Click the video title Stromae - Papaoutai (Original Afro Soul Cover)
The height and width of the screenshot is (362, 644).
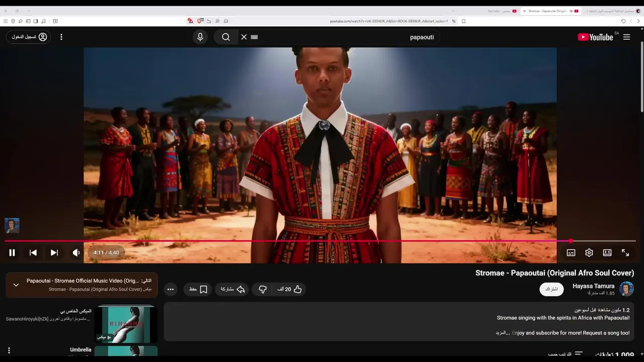[554, 273]
